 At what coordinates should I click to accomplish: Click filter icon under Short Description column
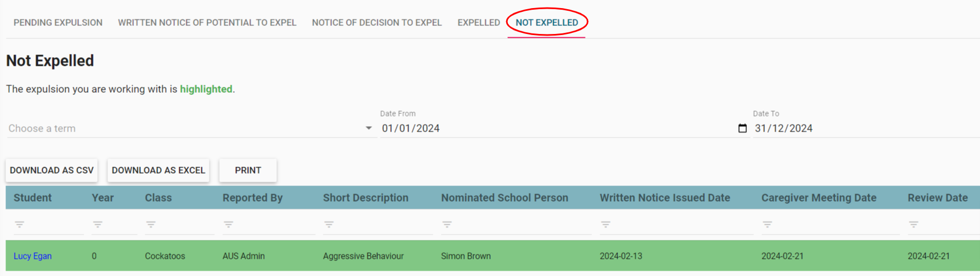(x=329, y=224)
